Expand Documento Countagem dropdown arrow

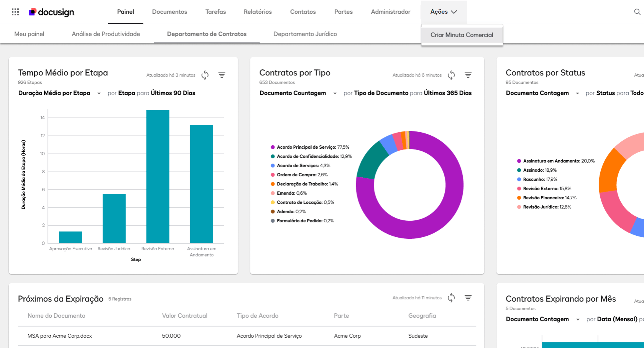pos(335,94)
